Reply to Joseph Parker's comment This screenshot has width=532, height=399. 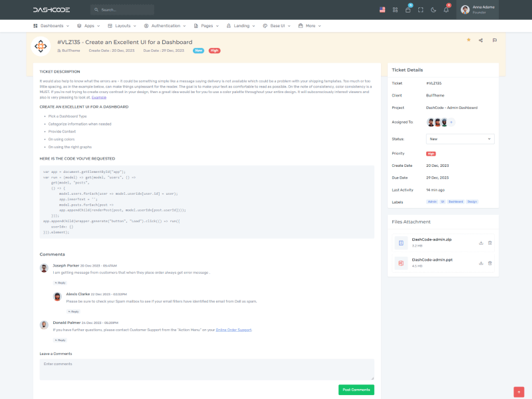coord(60,283)
